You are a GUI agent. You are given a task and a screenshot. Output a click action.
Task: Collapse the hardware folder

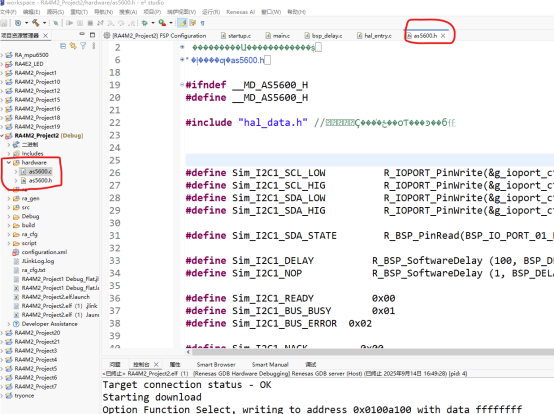[9, 162]
